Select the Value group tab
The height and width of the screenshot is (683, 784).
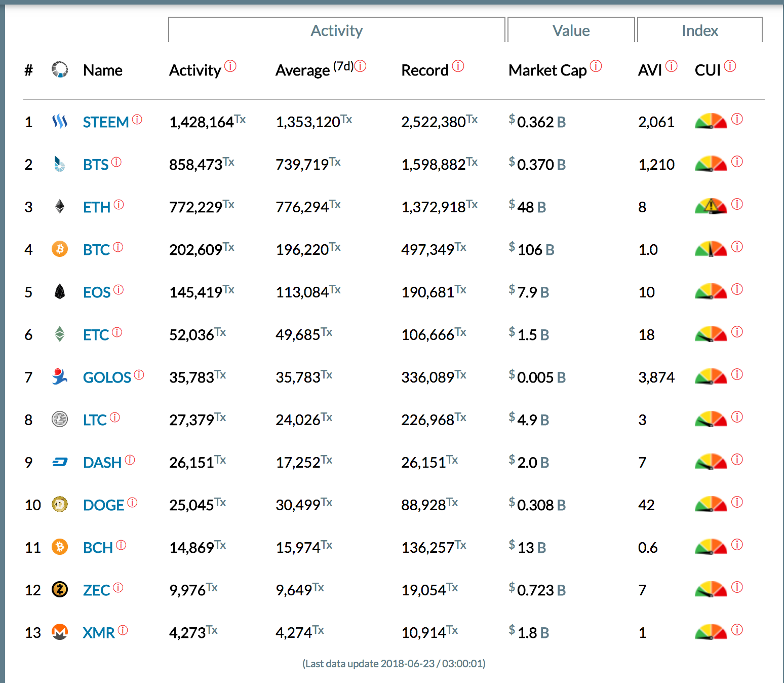571,30
